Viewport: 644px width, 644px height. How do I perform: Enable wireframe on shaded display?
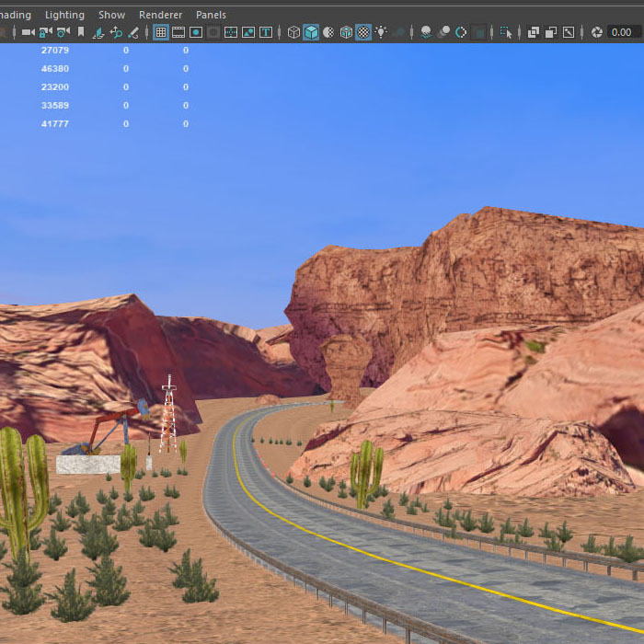point(346,32)
